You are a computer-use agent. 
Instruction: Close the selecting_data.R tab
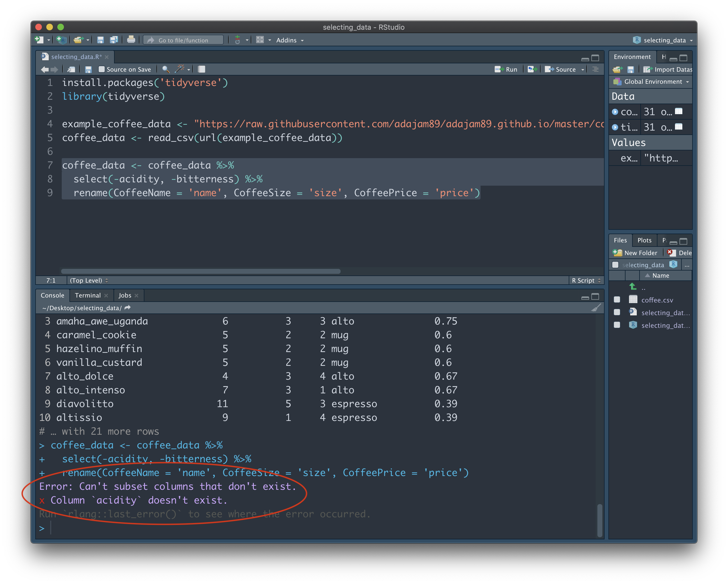point(107,57)
